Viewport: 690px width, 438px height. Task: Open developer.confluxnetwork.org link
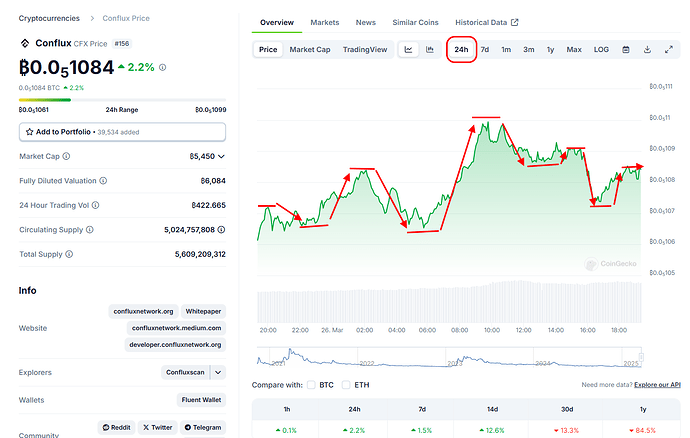point(175,345)
